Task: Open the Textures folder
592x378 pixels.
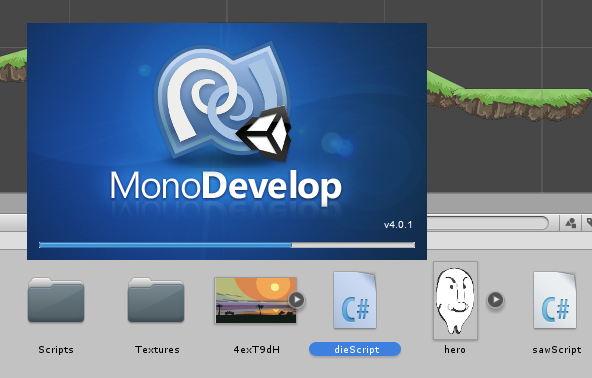Action: [x=156, y=300]
